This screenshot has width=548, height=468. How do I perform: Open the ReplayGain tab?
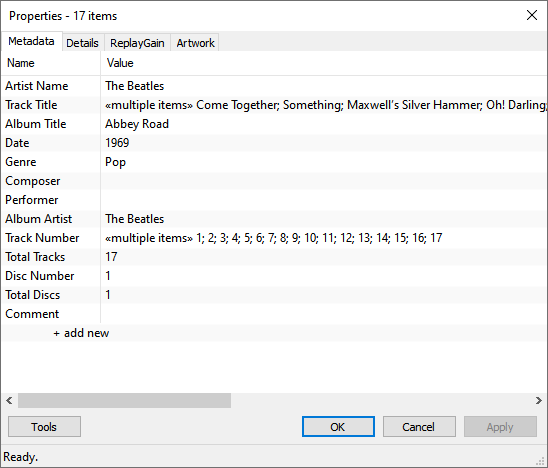(137, 43)
